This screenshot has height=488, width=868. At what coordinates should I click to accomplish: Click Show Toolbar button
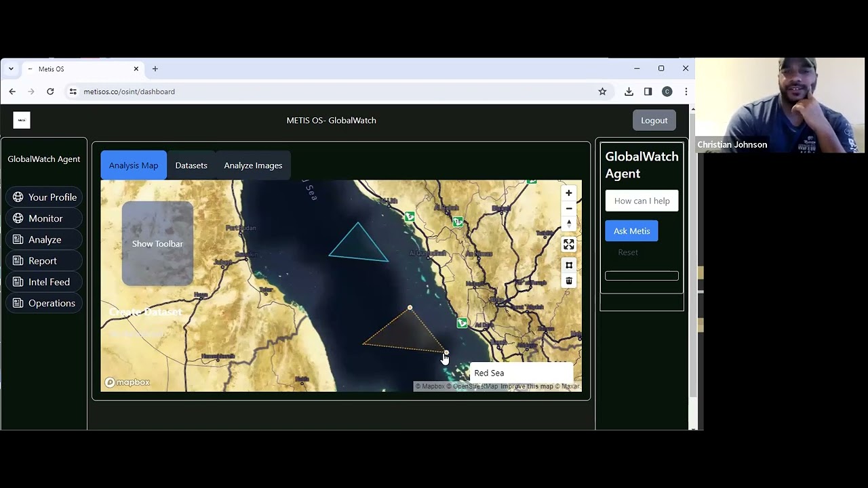[x=157, y=243]
